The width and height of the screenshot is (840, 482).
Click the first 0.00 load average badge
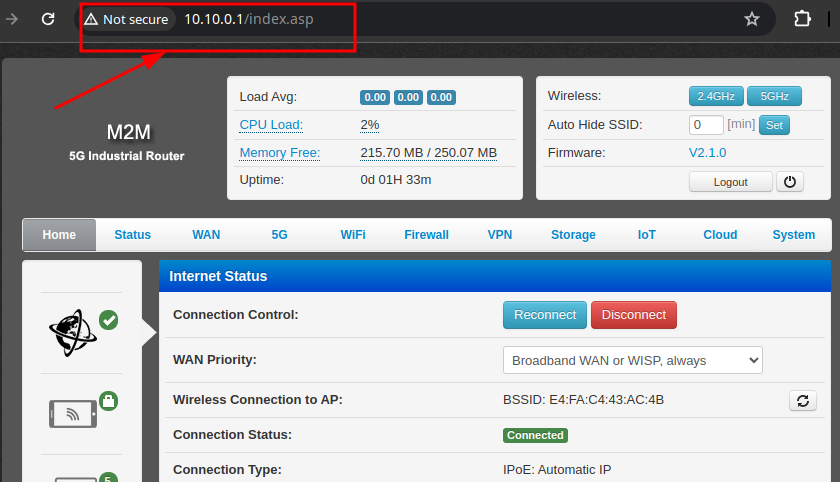click(x=375, y=97)
